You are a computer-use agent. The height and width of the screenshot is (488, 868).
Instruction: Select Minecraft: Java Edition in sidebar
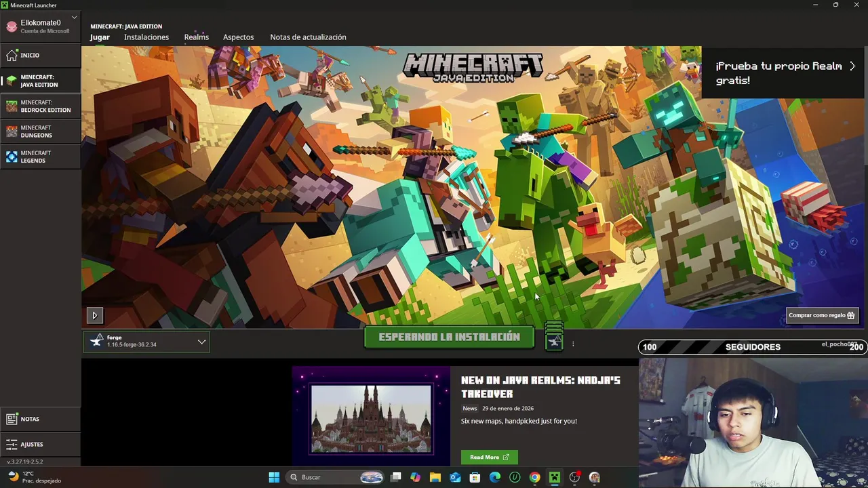[40, 81]
